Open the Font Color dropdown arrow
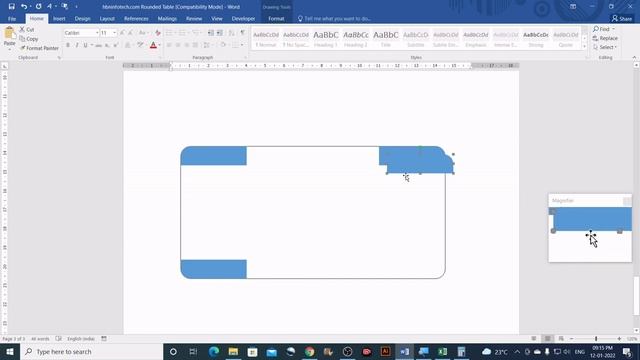This screenshot has width=640, height=360. (159, 45)
